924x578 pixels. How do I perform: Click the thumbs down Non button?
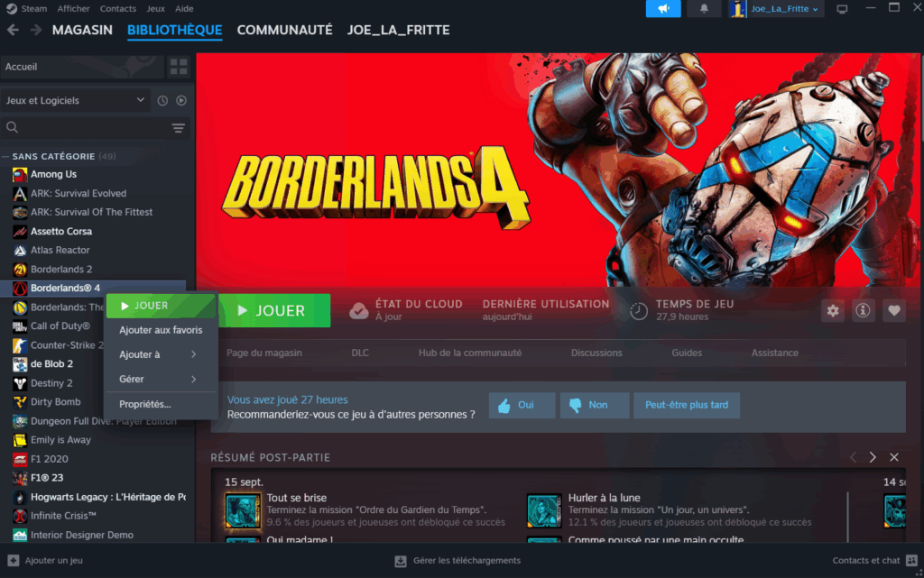coord(595,405)
